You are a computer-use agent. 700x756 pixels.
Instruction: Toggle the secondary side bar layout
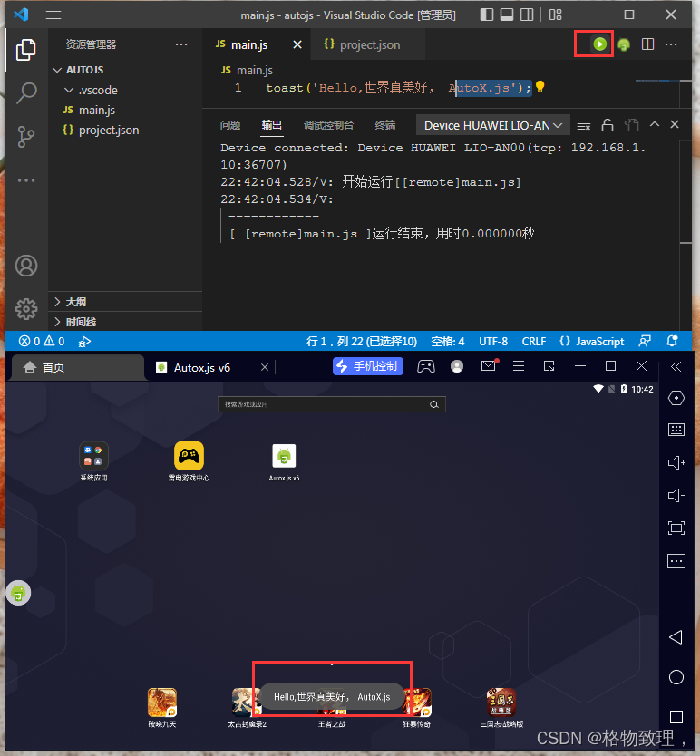pos(527,15)
